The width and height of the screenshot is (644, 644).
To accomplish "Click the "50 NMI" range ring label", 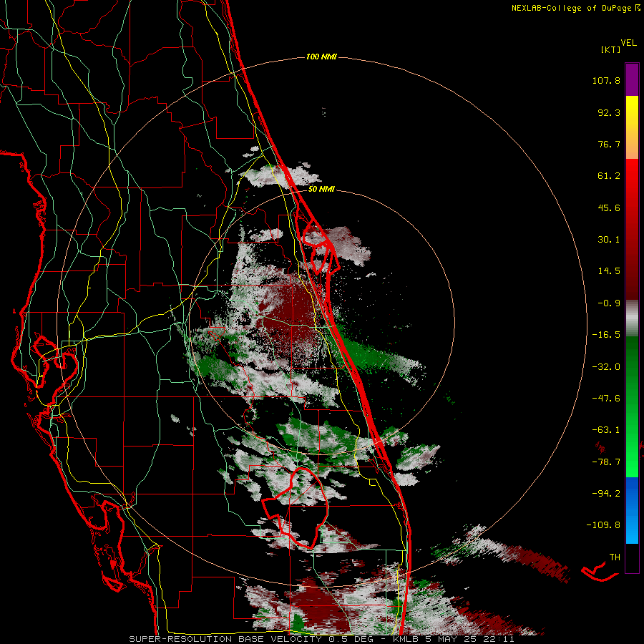I will pyautogui.click(x=321, y=189).
